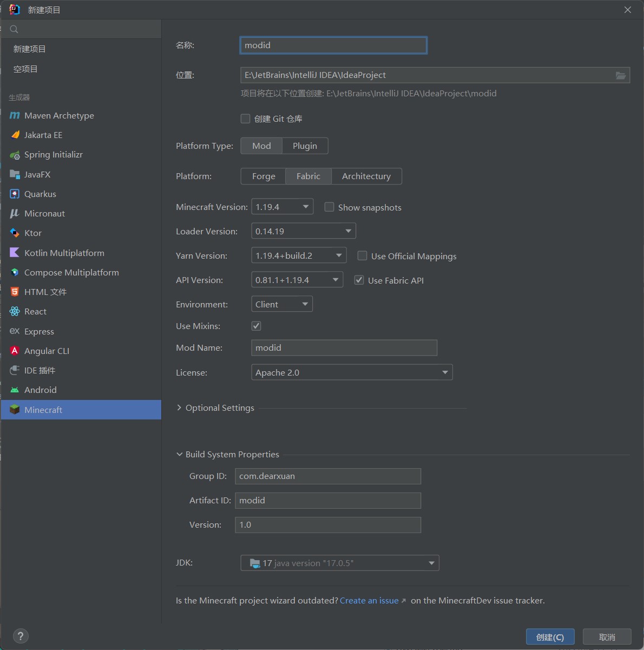Collapse Build System Properties section
Screen dimensions: 644x650
(x=228, y=454)
